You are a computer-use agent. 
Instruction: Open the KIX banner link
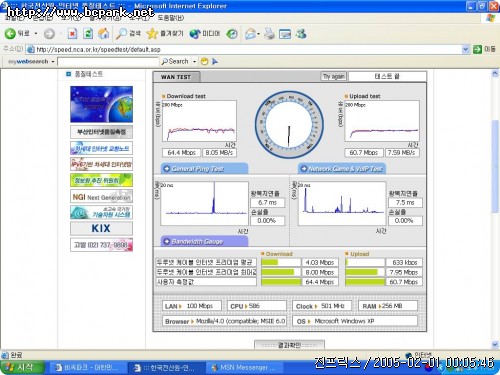101,228
